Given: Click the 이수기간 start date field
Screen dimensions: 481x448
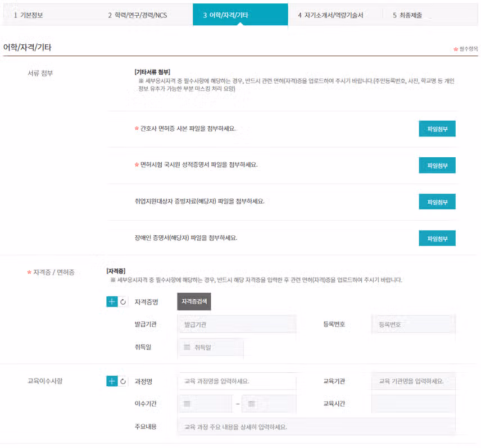Looking at the screenshot, I should [205, 404].
